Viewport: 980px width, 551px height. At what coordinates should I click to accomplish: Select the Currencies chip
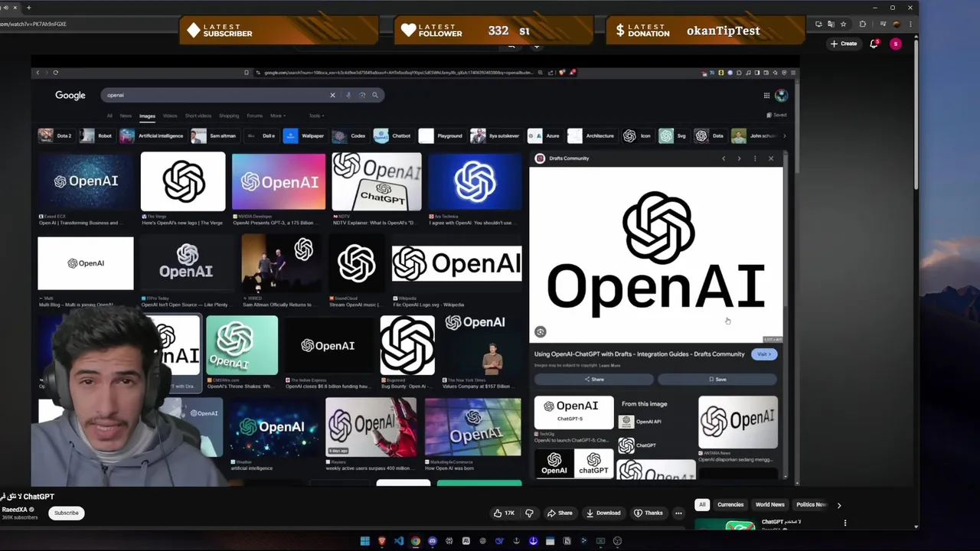tap(730, 504)
